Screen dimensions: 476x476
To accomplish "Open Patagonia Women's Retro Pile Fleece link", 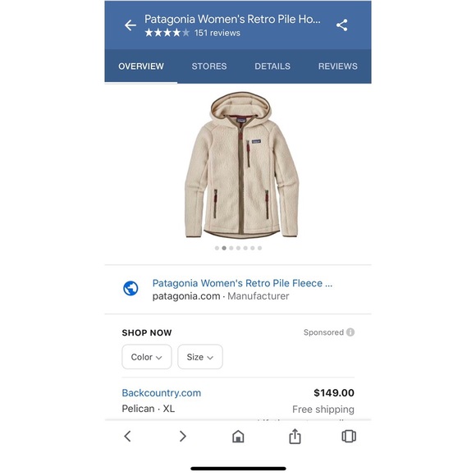I will (242, 283).
